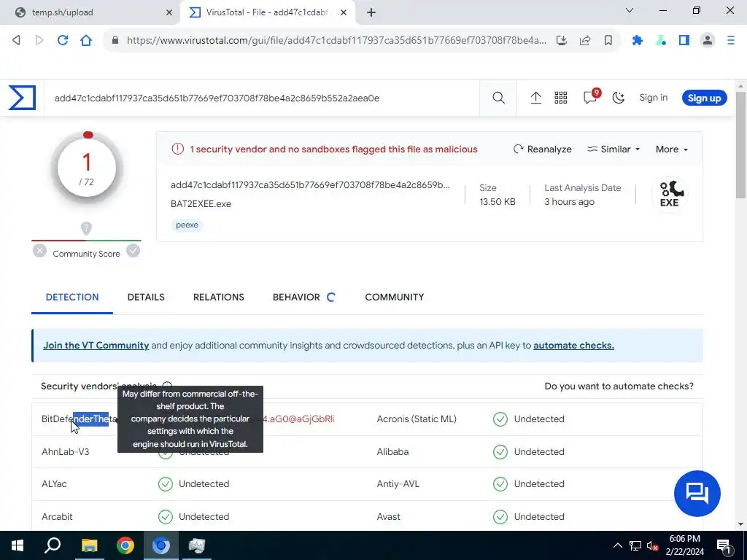
Task: Click the upload file arrow icon
Action: pos(535,98)
